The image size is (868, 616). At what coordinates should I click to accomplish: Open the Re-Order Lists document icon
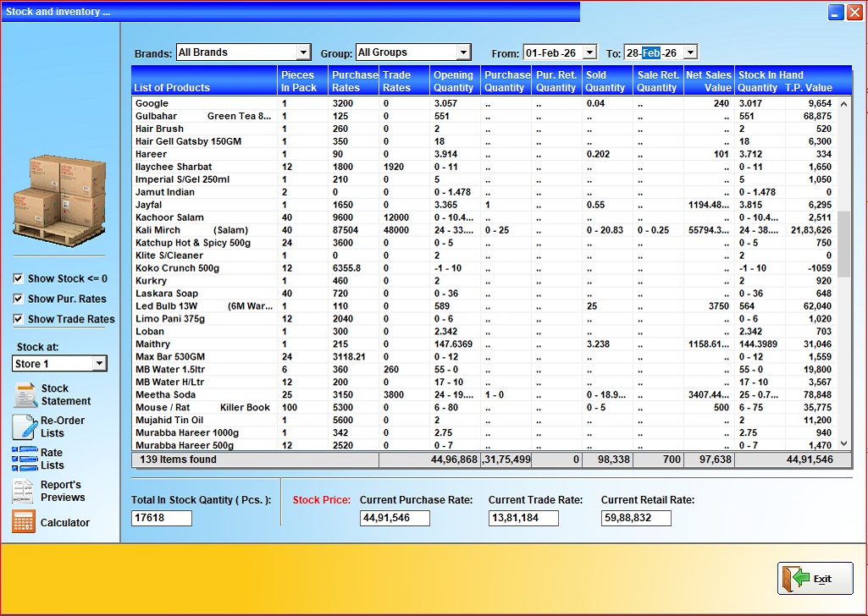(x=25, y=427)
